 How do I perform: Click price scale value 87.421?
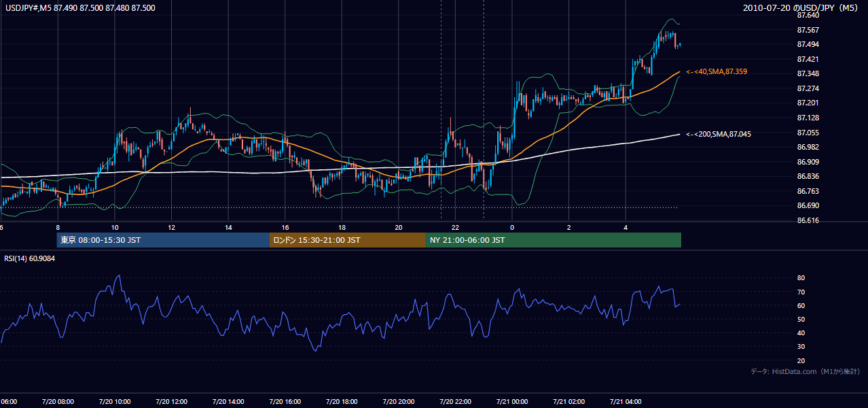point(807,59)
